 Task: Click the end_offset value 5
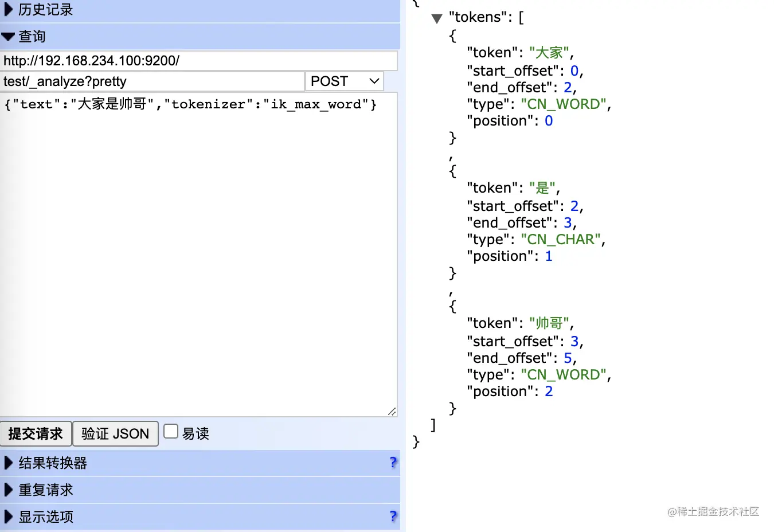click(568, 358)
